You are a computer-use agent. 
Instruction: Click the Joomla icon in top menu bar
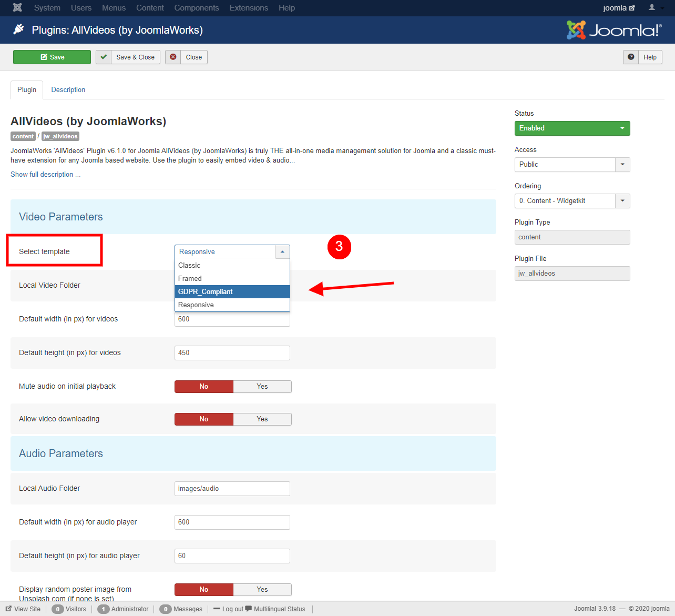[x=17, y=8]
